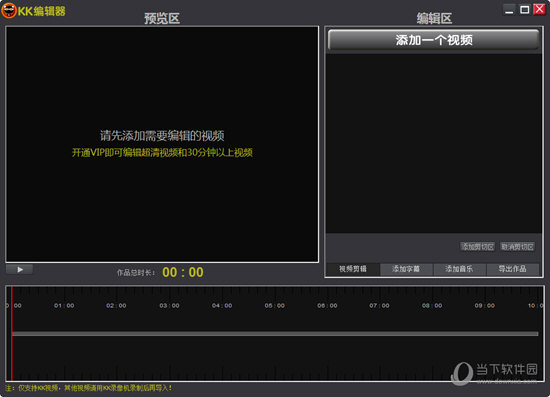Click the KK editor logo icon
Image resolution: width=550 pixels, height=397 pixels.
click(8, 10)
